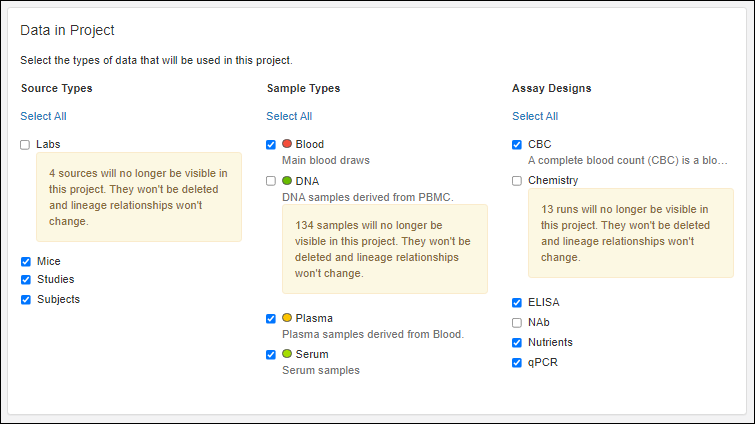Uncheck the Plasma sample type checkbox

271,319
